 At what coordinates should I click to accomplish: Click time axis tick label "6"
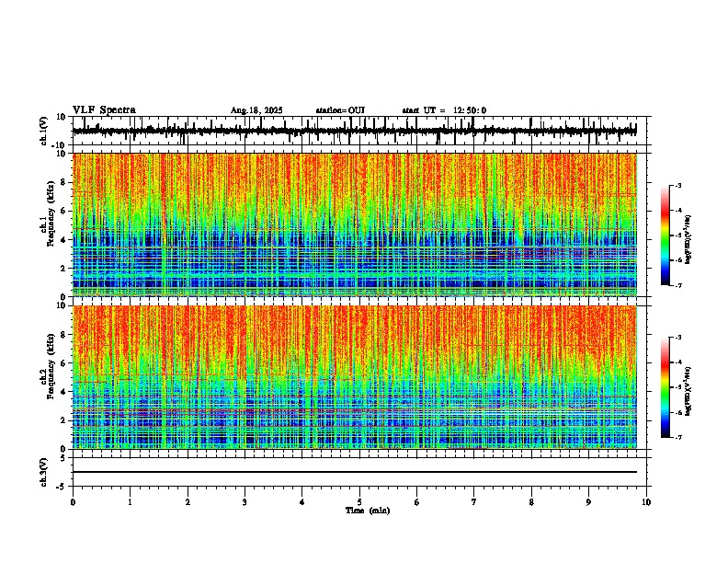417,502
